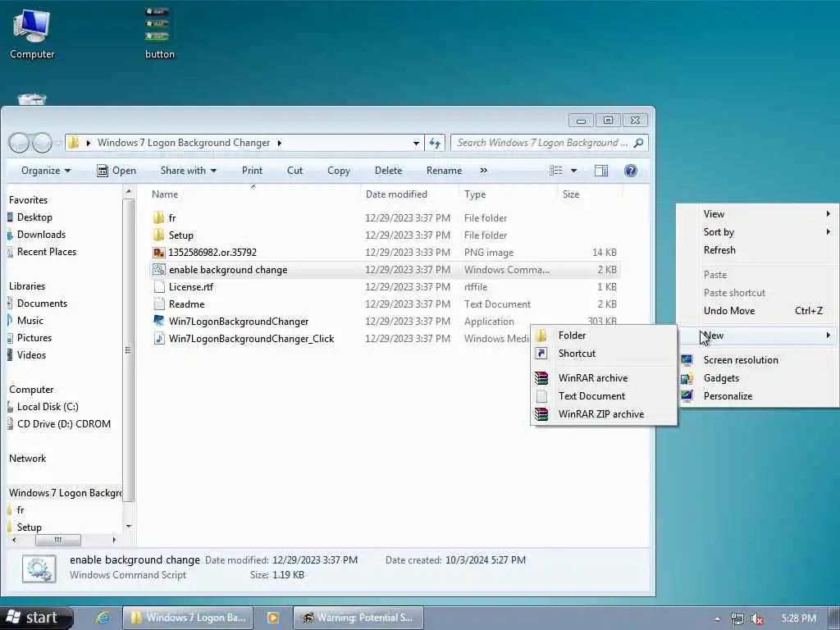
Task: Click the Explorer Back arrow button
Action: coord(20,143)
